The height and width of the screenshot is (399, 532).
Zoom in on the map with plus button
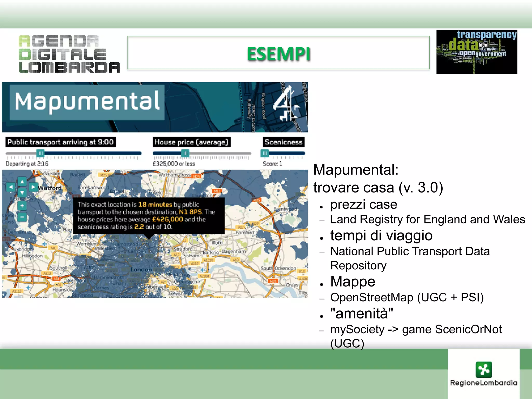tap(22, 206)
